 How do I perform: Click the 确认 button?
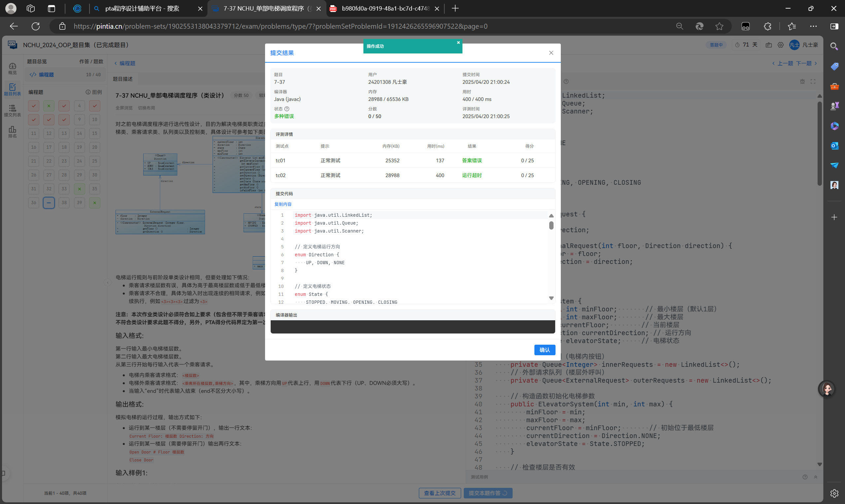(544, 350)
